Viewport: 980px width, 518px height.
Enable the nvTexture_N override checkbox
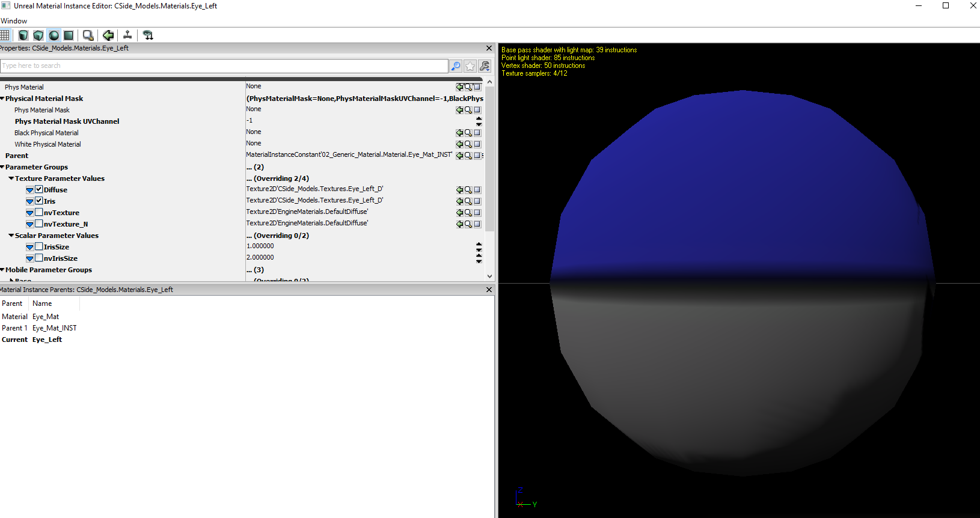coord(39,224)
